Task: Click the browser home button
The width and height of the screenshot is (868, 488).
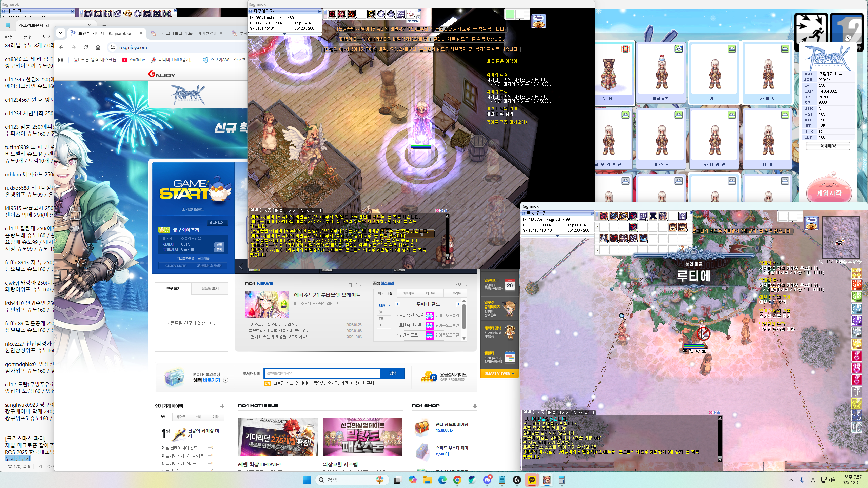Action: [x=98, y=47]
